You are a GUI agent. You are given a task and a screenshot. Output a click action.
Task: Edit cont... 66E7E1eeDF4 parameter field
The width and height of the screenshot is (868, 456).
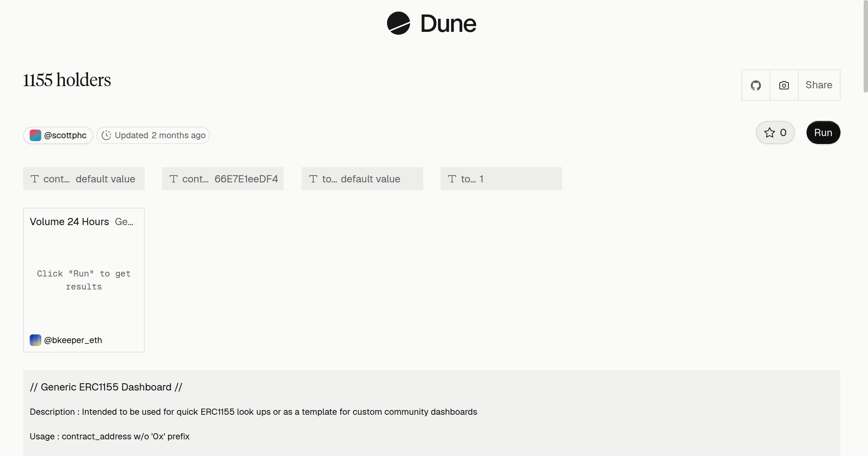click(223, 179)
